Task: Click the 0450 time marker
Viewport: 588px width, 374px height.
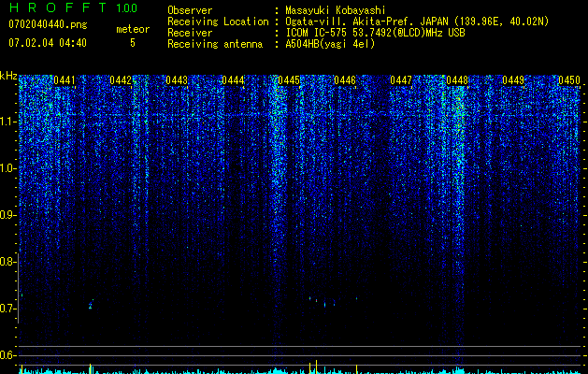Action: coord(569,80)
